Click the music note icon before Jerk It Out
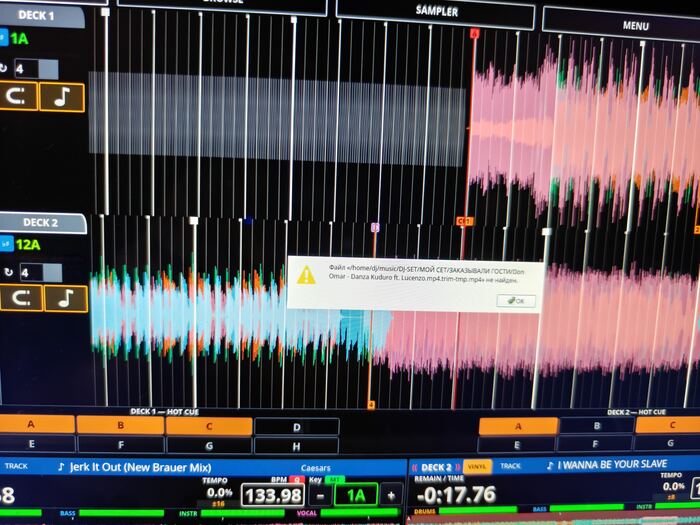The height and width of the screenshot is (525, 700). click(61, 467)
